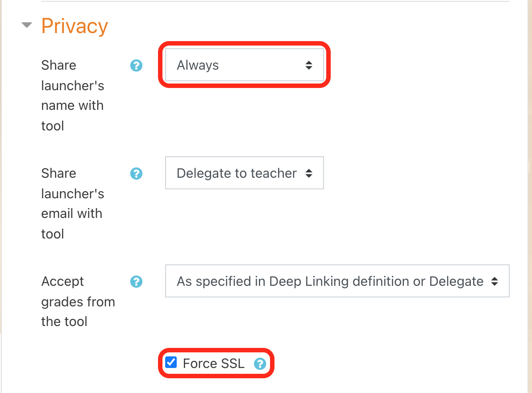
Task: Open the Share launcher's name dropdown
Action: pos(244,65)
